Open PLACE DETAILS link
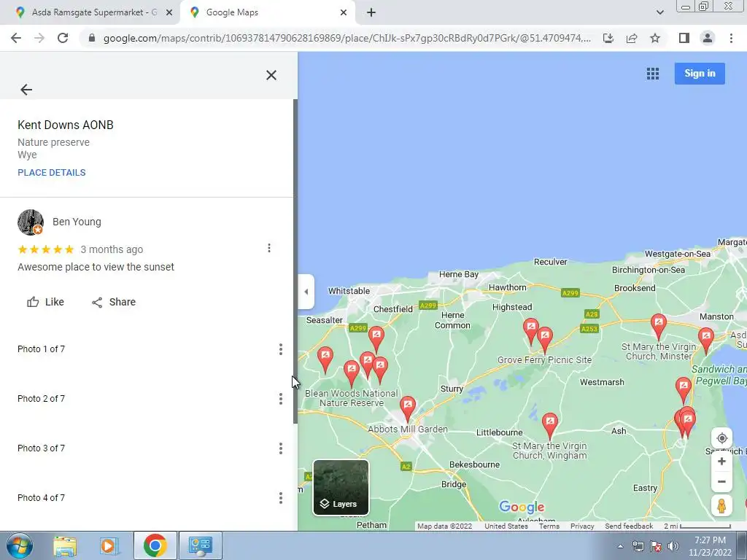Viewport: 747px width, 560px height. [52, 172]
